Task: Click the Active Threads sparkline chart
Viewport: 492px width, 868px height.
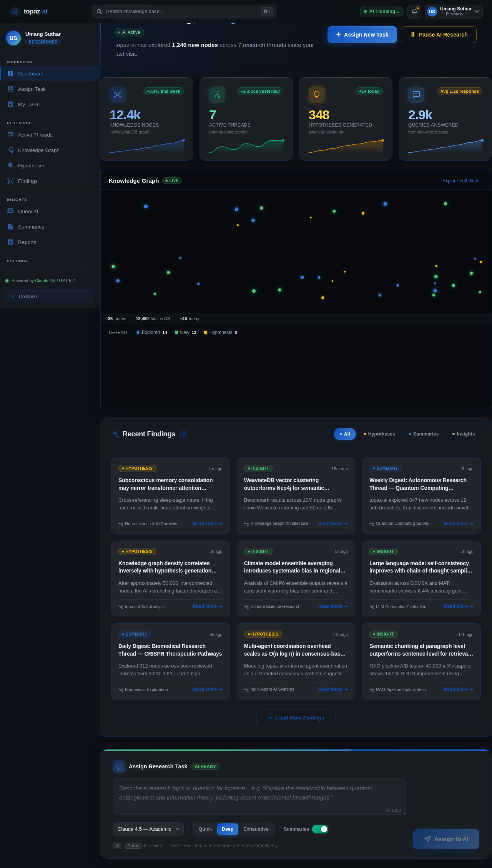Action: pyautogui.click(x=246, y=147)
